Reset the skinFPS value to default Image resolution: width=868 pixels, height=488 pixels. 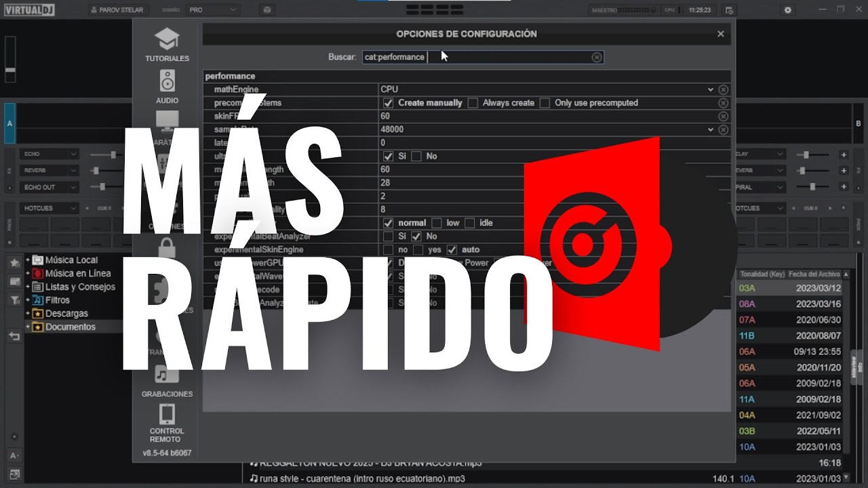click(724, 117)
